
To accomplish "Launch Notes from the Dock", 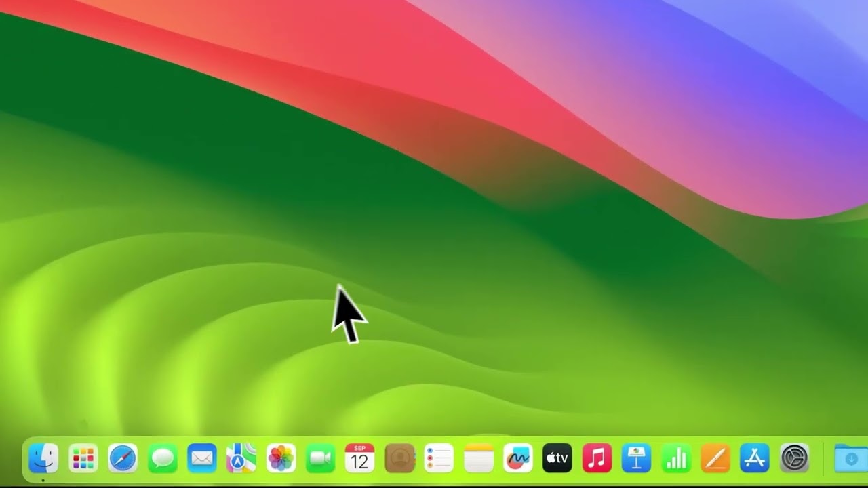I will [x=478, y=459].
